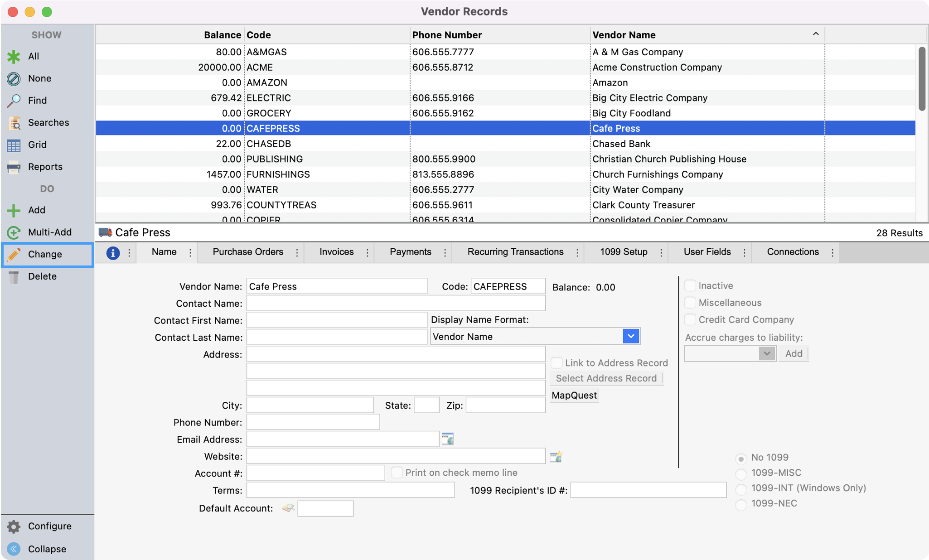Viewport: 929px width, 560px height.
Task: Enable Print on check memo line
Action: click(397, 473)
